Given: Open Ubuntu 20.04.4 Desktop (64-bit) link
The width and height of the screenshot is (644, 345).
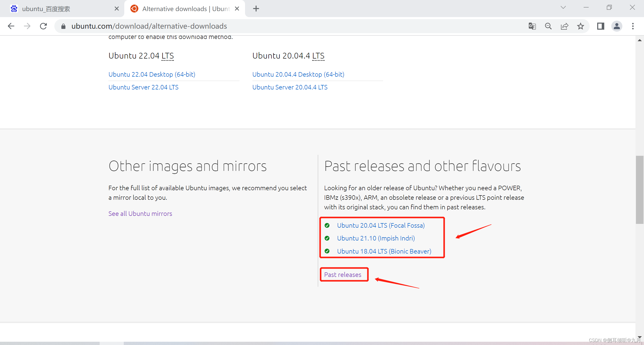Looking at the screenshot, I should click(x=298, y=74).
